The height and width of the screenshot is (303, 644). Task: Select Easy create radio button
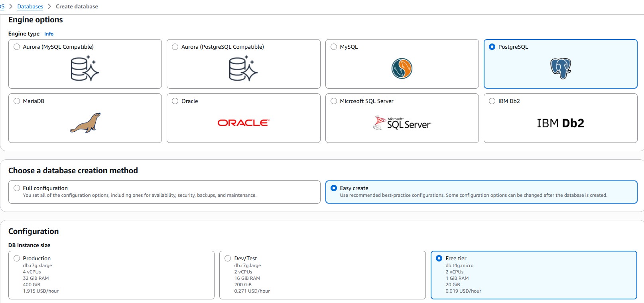tap(334, 188)
